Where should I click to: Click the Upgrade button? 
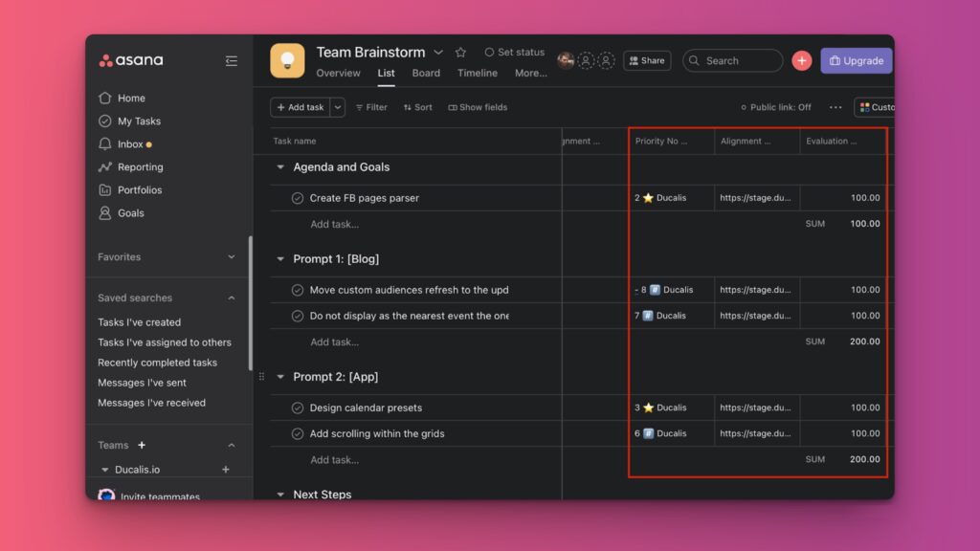pyautogui.click(x=856, y=60)
